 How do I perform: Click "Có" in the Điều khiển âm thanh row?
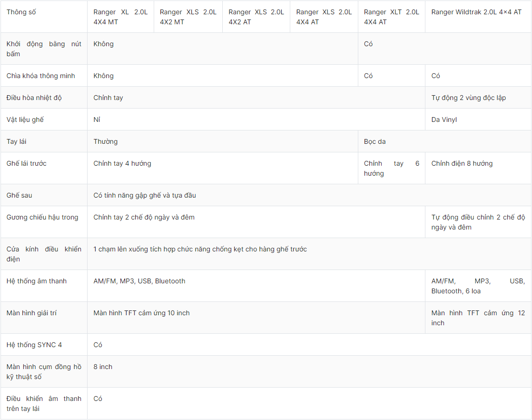click(x=98, y=399)
